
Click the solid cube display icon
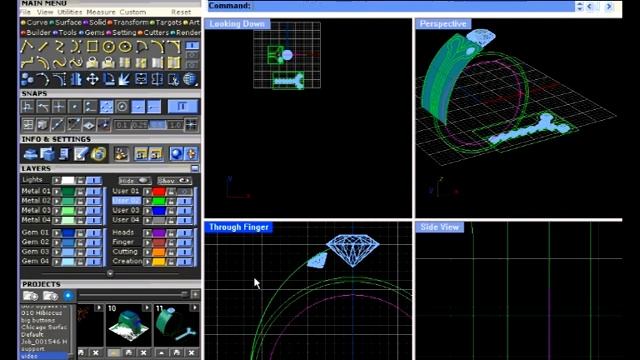pyautogui.click(x=42, y=125)
